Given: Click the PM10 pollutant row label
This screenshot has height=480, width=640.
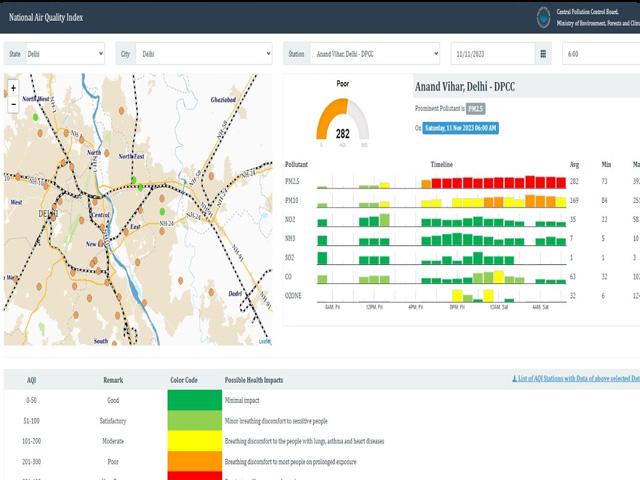Looking at the screenshot, I should pyautogui.click(x=292, y=200).
